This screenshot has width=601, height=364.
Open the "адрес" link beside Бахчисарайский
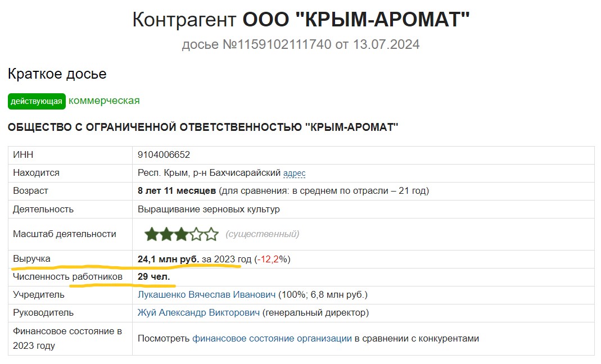[x=295, y=173]
